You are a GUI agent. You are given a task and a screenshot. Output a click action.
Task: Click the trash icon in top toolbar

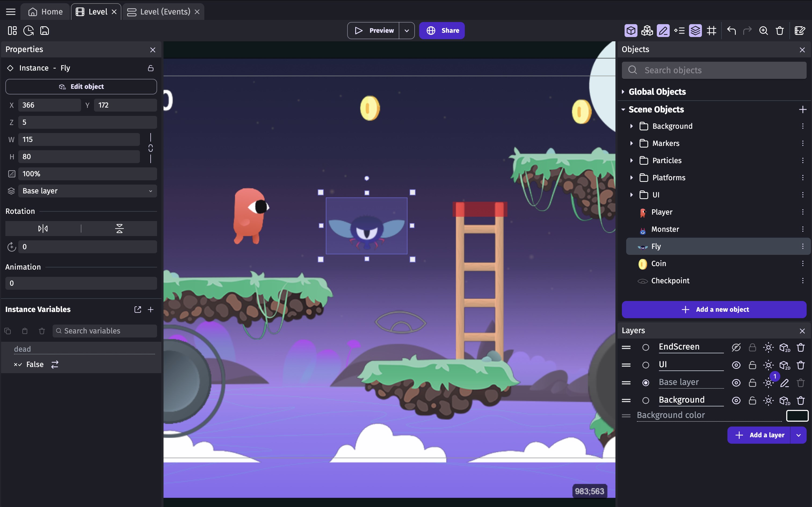pyautogui.click(x=780, y=31)
